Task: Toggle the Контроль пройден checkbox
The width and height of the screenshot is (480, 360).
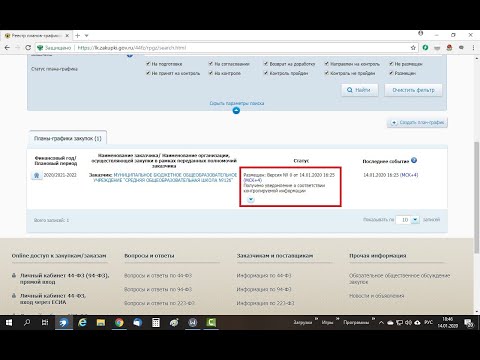Action: click(x=266, y=73)
